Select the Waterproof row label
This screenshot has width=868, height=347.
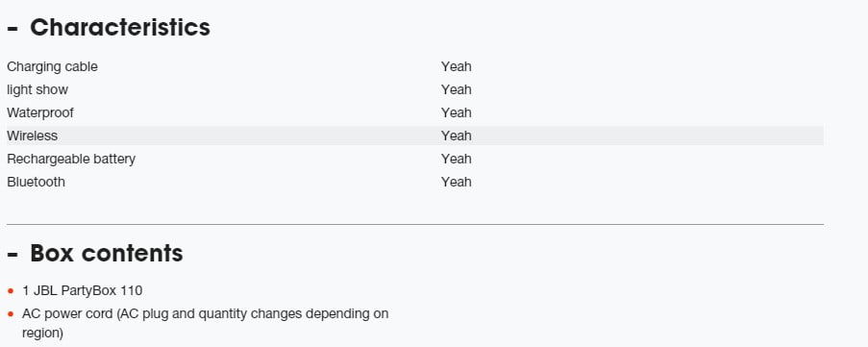(39, 112)
